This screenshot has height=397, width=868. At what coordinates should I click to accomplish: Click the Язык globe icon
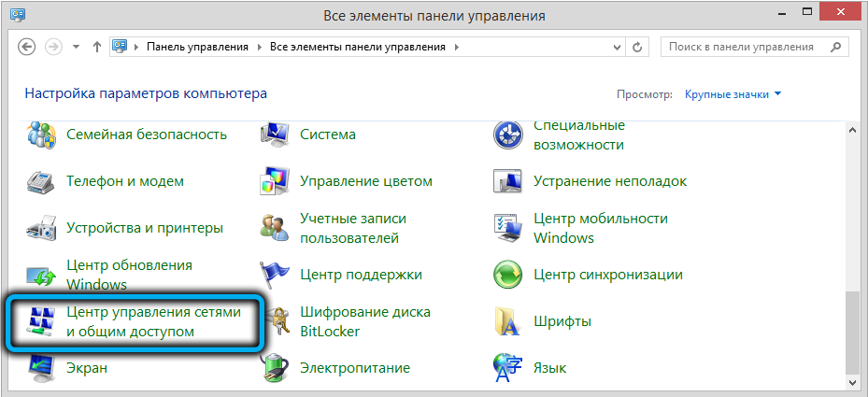(508, 368)
